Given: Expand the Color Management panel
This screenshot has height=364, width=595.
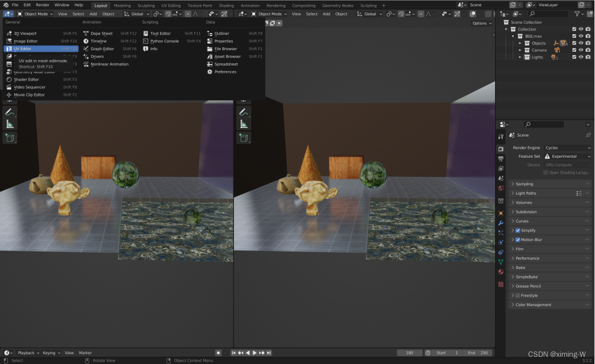Looking at the screenshot, I should (550, 305).
